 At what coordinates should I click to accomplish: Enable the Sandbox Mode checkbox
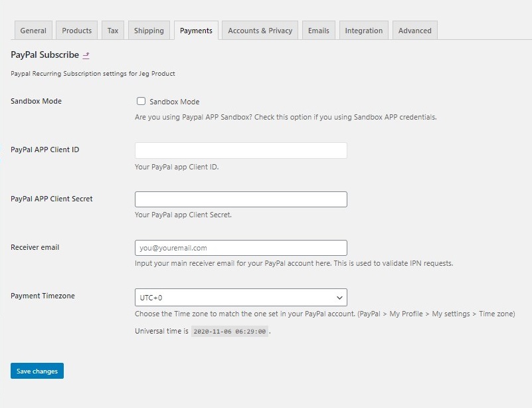[x=141, y=102]
